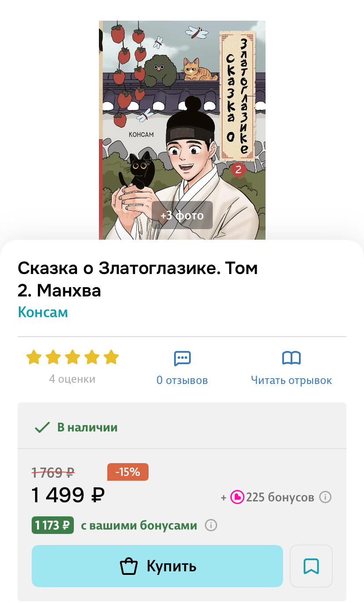Tap the -15% discount badge
The height and width of the screenshot is (603, 364).
pos(128,472)
